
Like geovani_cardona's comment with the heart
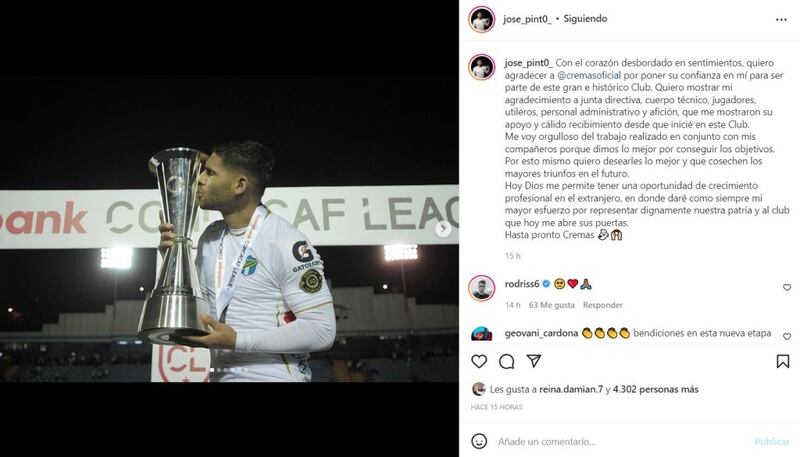tap(787, 337)
